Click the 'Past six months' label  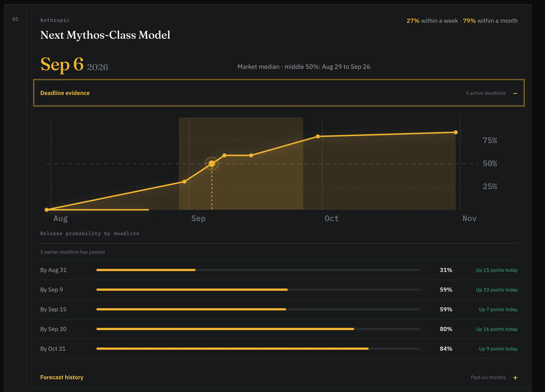point(488,377)
